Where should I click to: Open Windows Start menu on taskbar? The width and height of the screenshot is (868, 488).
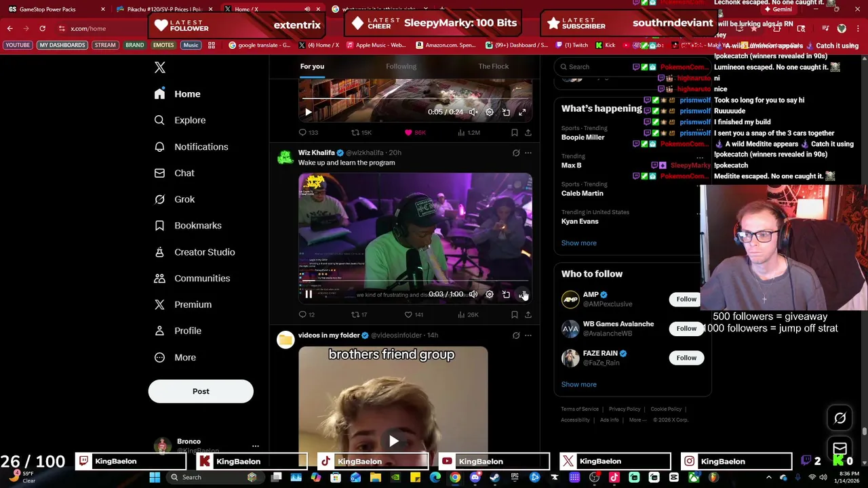(155, 477)
